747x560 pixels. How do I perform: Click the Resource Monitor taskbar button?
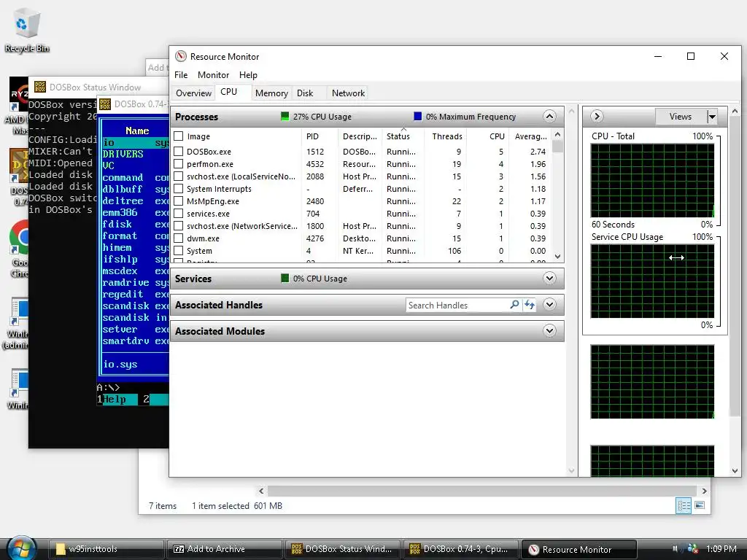click(579, 549)
